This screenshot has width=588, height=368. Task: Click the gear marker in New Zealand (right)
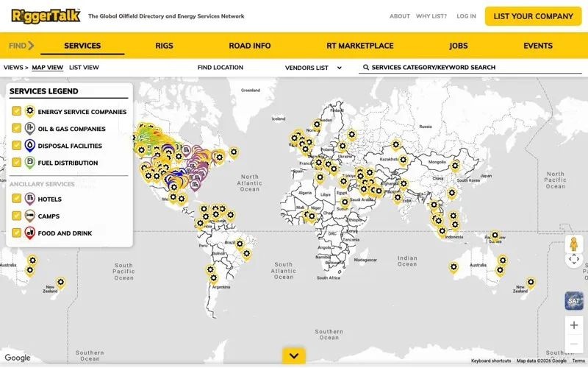[x=530, y=283]
